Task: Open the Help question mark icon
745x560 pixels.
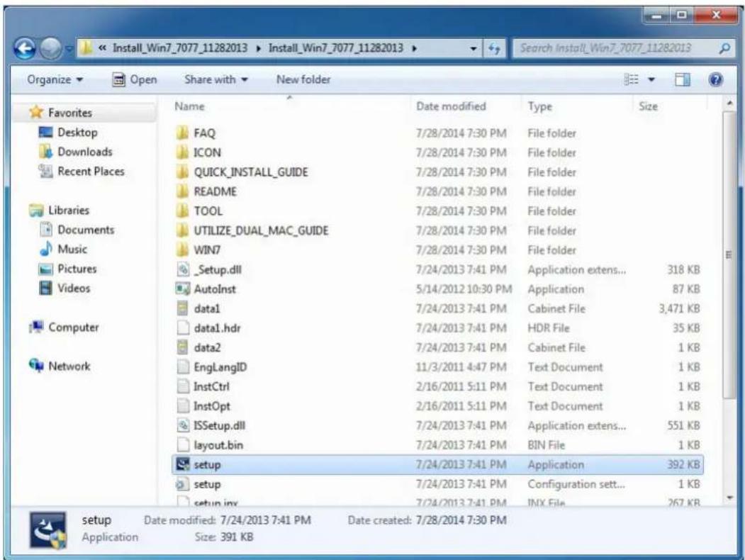Action: (x=715, y=80)
